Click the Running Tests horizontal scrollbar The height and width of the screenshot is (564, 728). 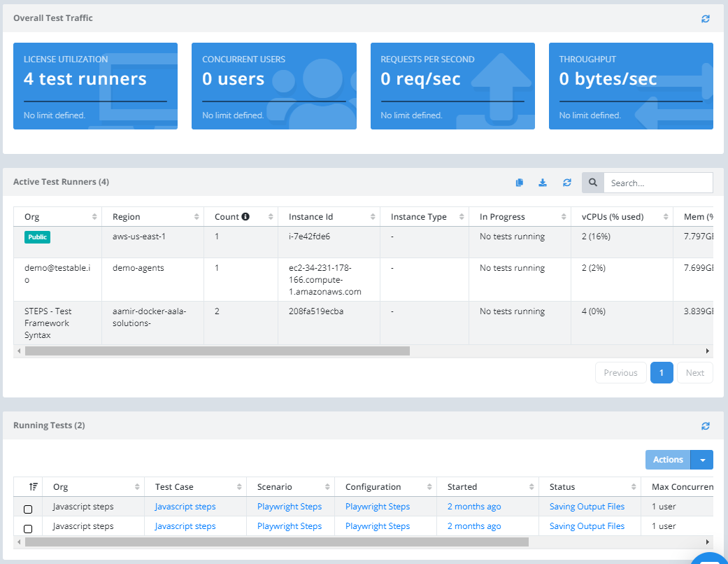coord(277,542)
